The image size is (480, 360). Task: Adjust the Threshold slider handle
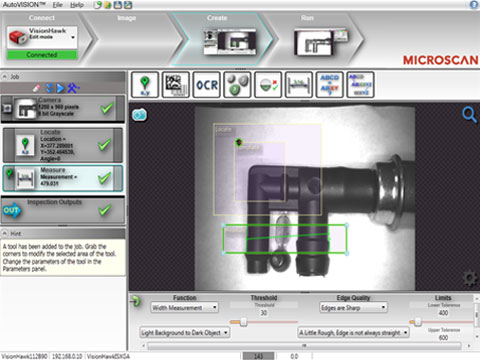pyautogui.click(x=244, y=322)
